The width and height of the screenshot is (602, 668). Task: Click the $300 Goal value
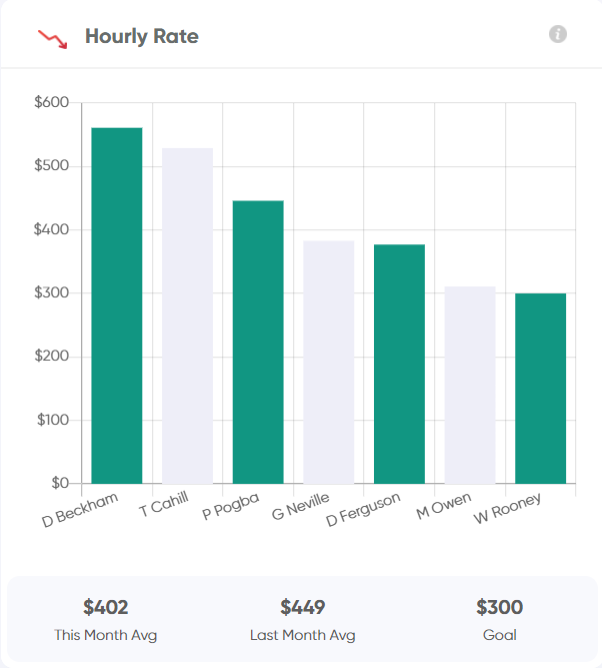(x=499, y=607)
